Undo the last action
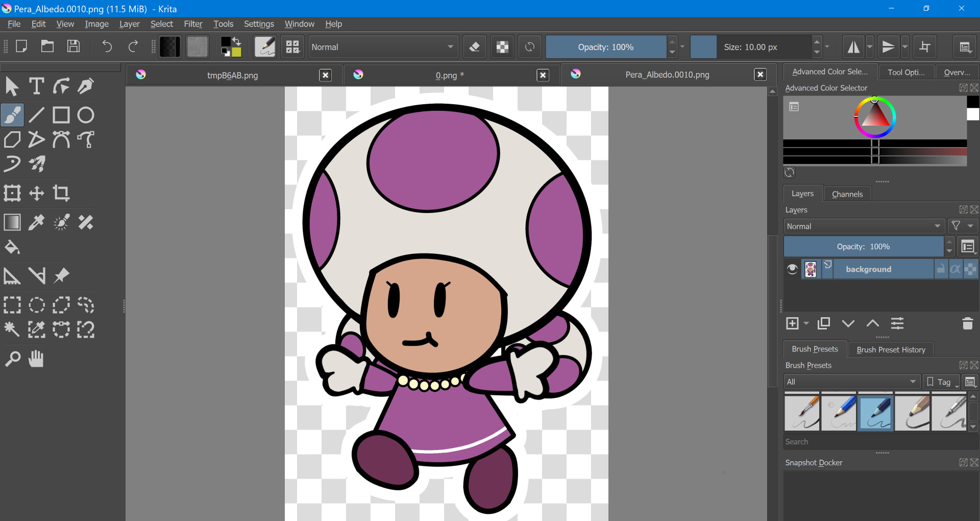The width and height of the screenshot is (980, 521). (x=107, y=46)
